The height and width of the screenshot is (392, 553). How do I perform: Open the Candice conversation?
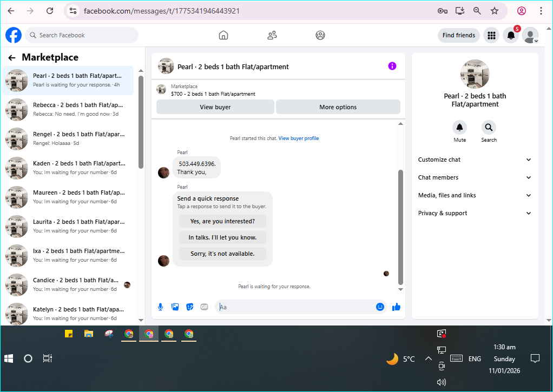click(x=68, y=285)
